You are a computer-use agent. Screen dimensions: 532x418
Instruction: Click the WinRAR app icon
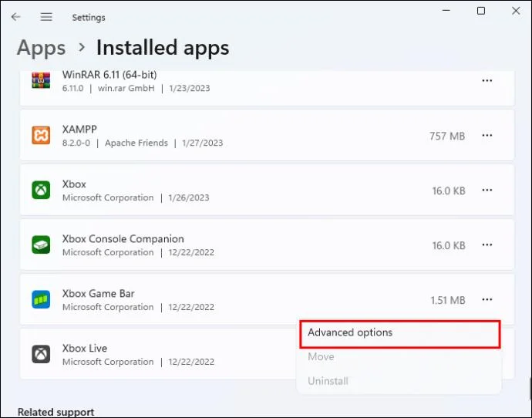(x=41, y=80)
